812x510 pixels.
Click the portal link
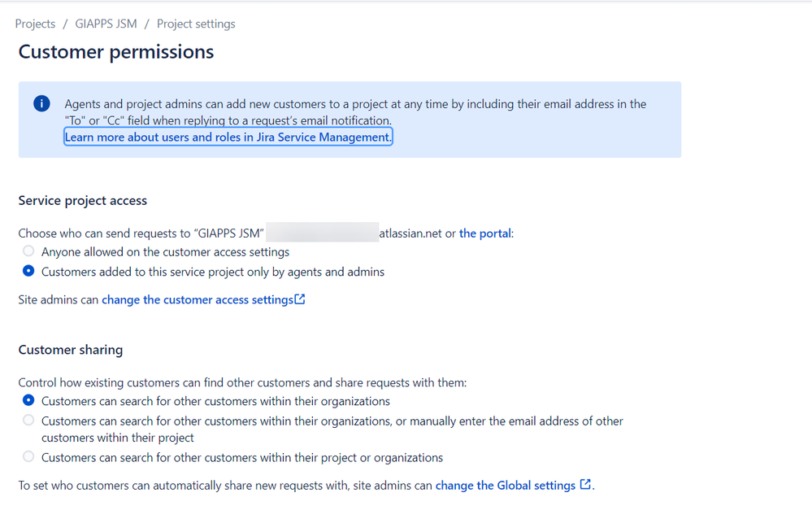pos(484,233)
